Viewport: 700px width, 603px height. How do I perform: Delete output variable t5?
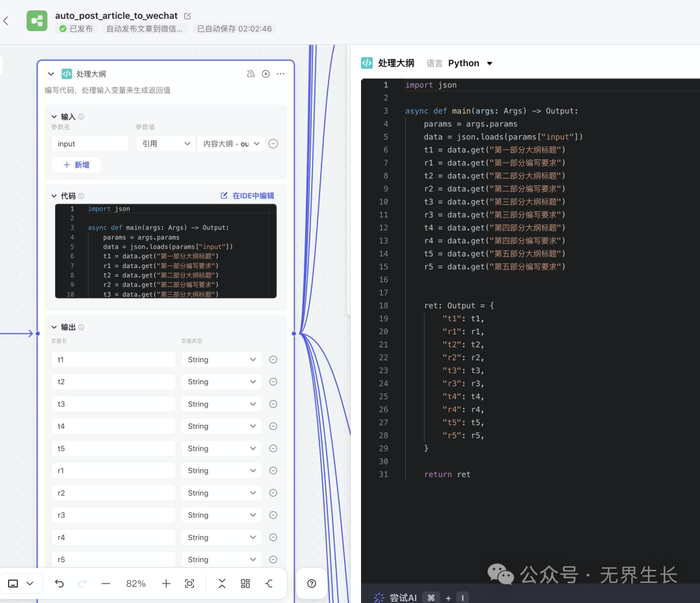pyautogui.click(x=274, y=449)
